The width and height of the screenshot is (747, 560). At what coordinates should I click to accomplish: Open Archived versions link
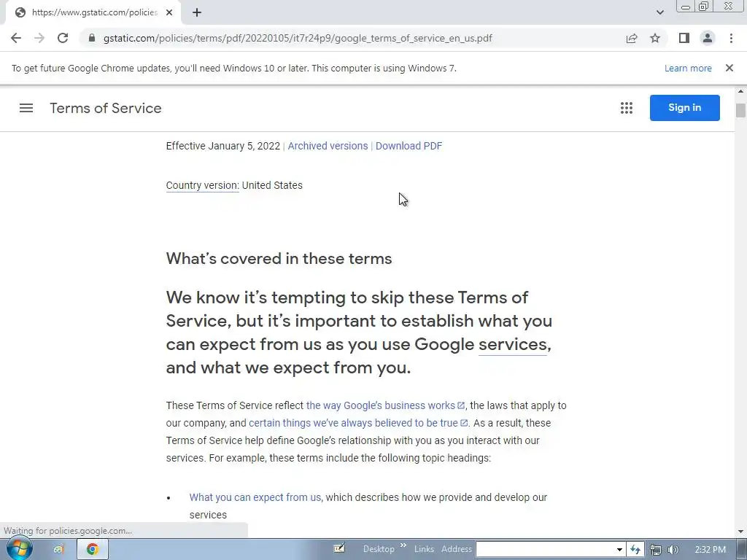328,146
